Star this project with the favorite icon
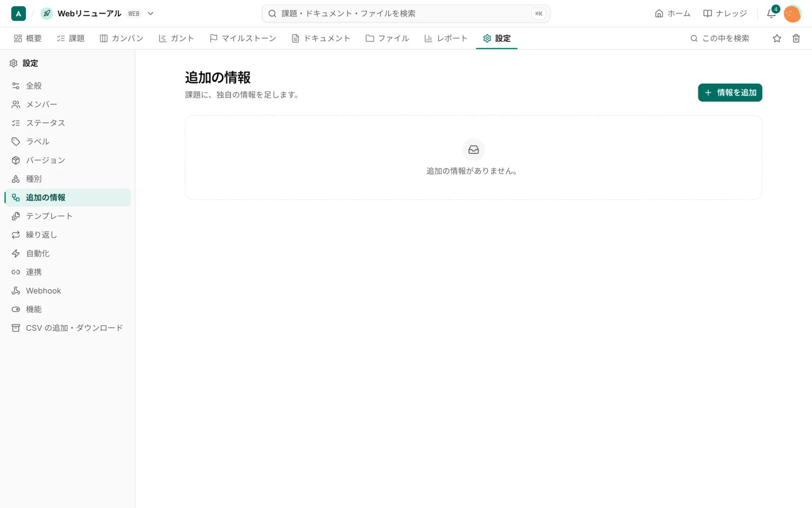This screenshot has width=812, height=508. (x=777, y=38)
